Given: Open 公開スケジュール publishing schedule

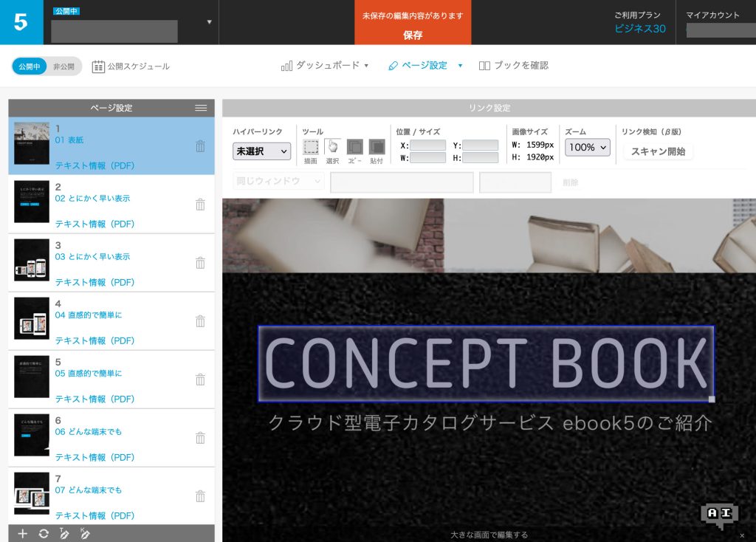Looking at the screenshot, I should [x=131, y=66].
